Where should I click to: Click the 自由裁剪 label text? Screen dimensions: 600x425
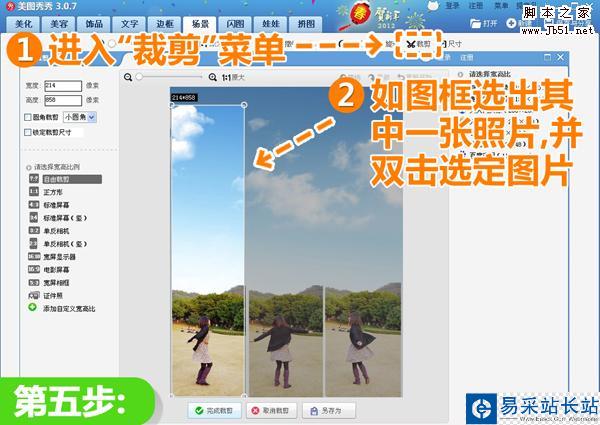pos(56,179)
